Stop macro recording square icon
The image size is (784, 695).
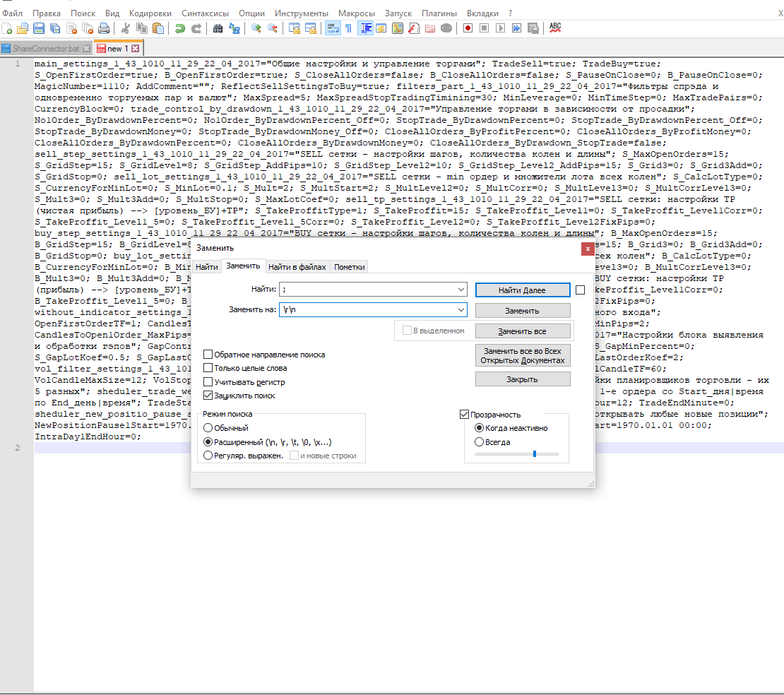point(484,28)
